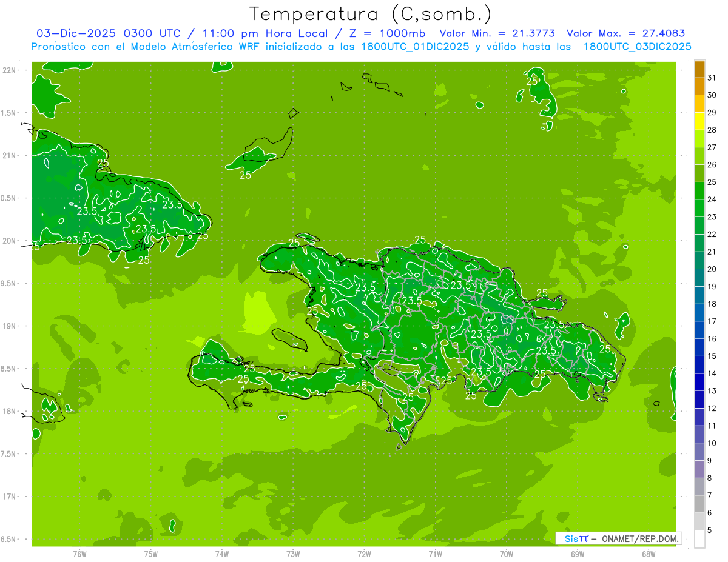Image resolution: width=728 pixels, height=562 pixels.
Task: Click the color scale value "22"
Action: (712, 234)
